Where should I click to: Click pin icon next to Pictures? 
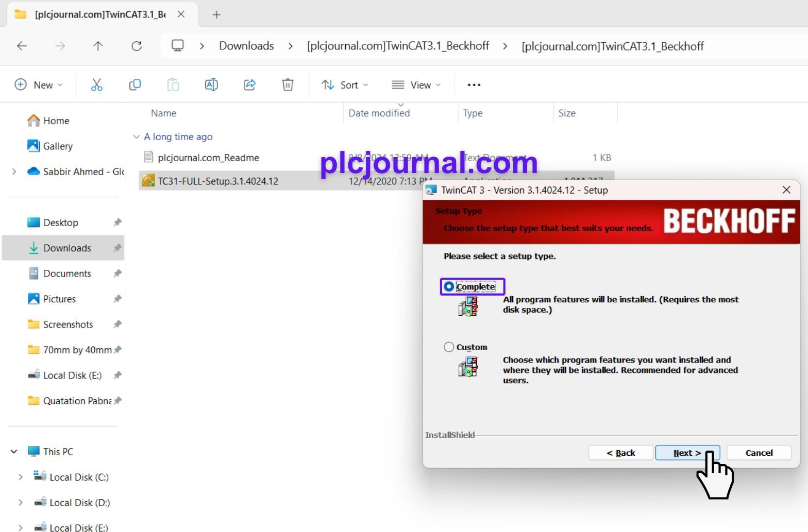(117, 299)
